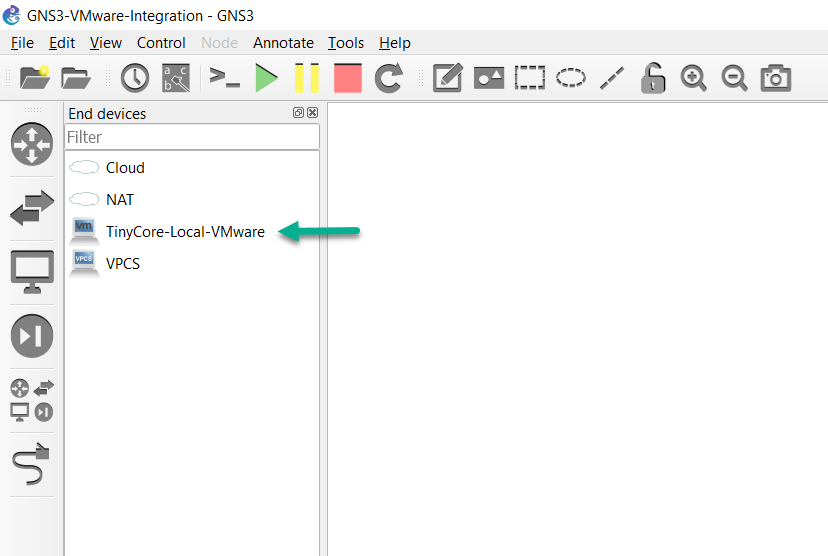Click the Add a link cable icon
The width and height of the screenshot is (828, 556).
coord(31,464)
